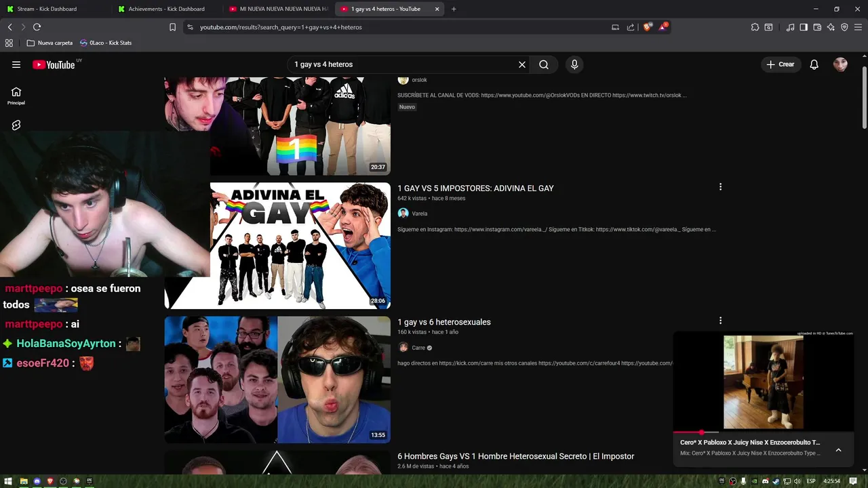More options for 1 gay vs 6 heterosexuales

[x=720, y=321]
